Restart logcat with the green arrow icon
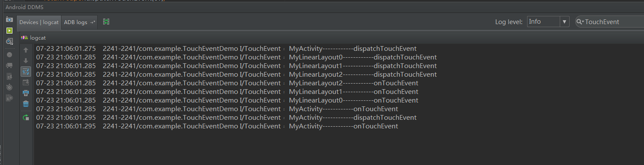Screen dimensions: 644x165 26,117
